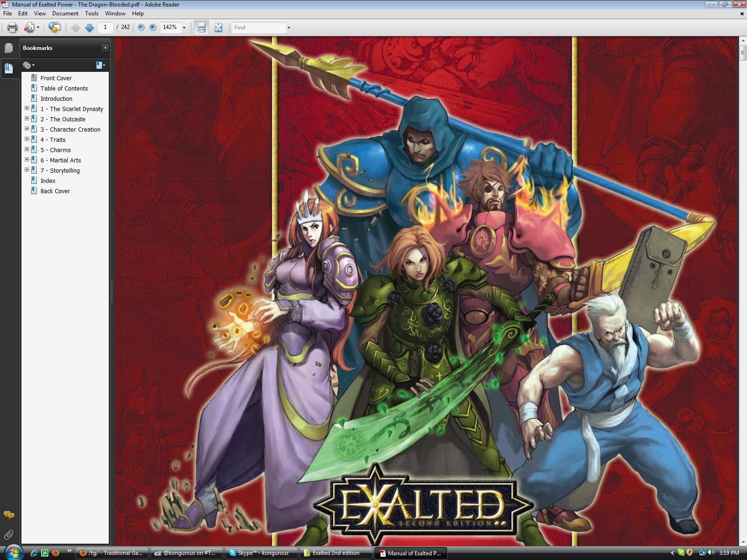Expand '7 - Storytelling' bookmark
Image resolution: width=747 pixels, height=560 pixels.
(x=27, y=170)
